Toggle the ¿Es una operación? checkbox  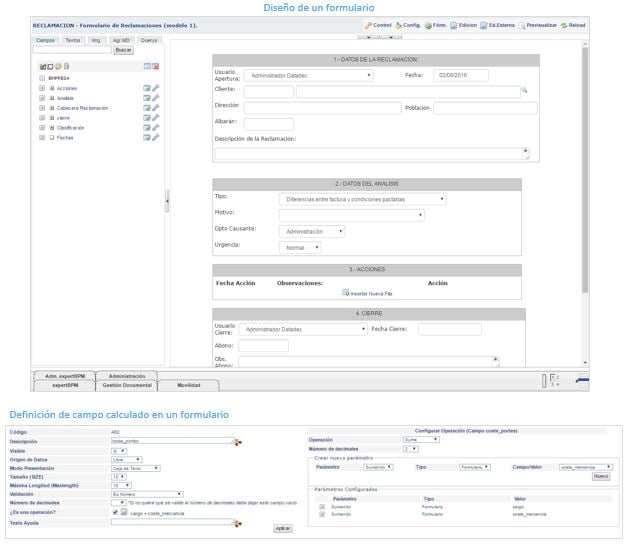click(x=115, y=512)
